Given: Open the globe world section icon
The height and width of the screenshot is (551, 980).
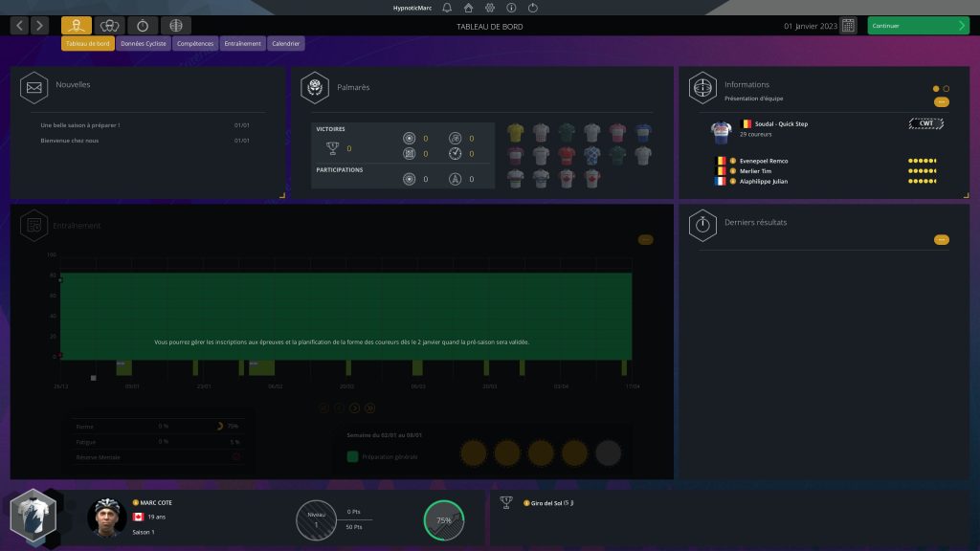Looking at the screenshot, I should [x=175, y=26].
